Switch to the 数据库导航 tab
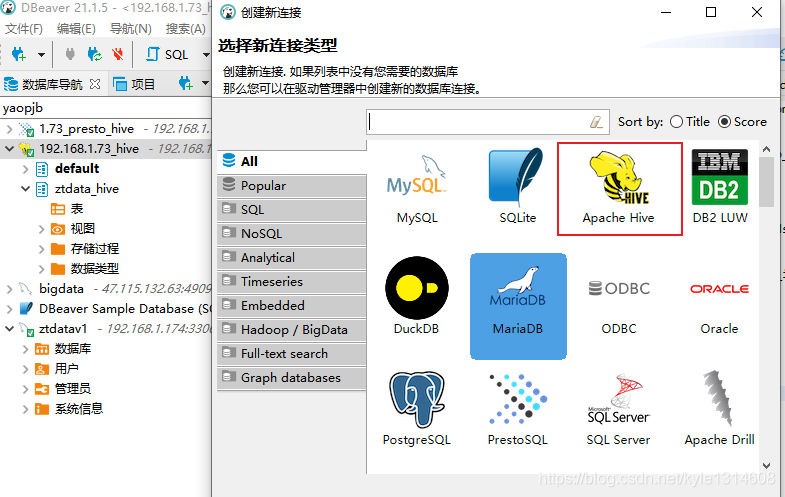Screen dimensions: 785x497 (52, 84)
